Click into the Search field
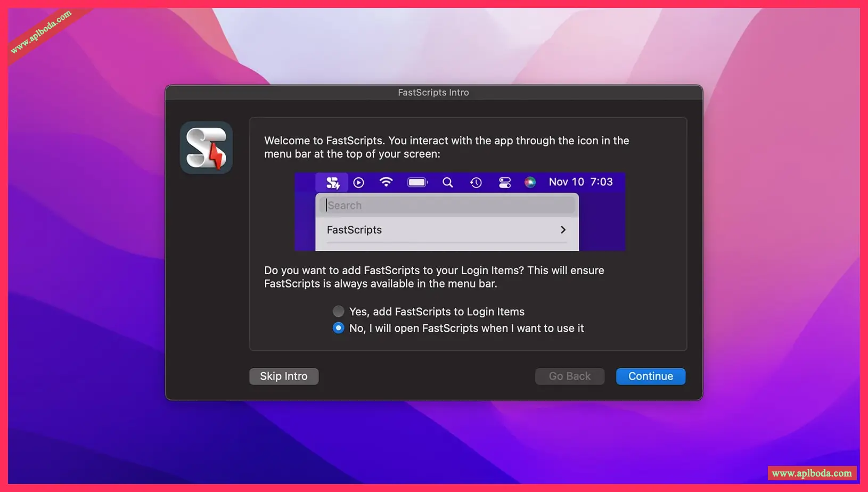The image size is (868, 492). pos(447,206)
